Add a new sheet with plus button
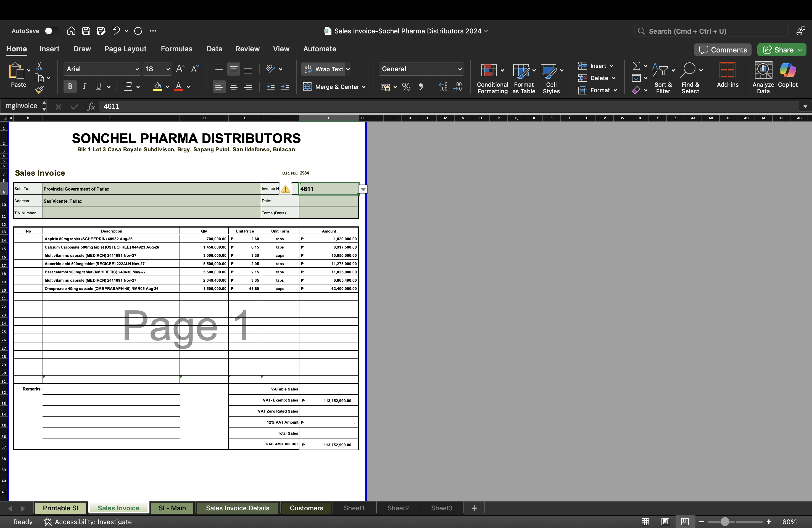The height and width of the screenshot is (528, 812). click(474, 508)
